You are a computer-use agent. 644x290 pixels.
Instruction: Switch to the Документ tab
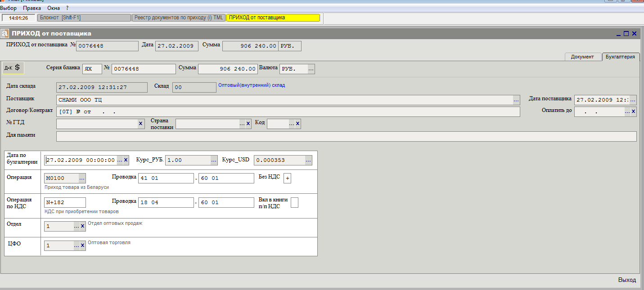(x=583, y=57)
